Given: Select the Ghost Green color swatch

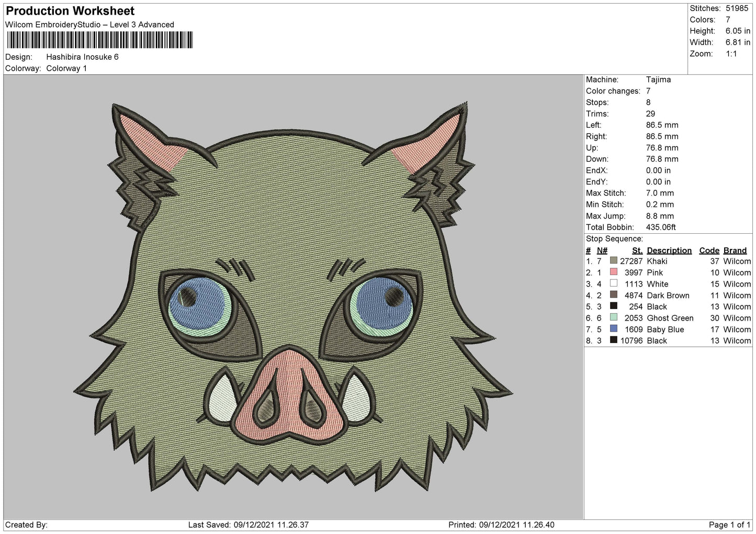Looking at the screenshot, I should pyautogui.click(x=613, y=317).
